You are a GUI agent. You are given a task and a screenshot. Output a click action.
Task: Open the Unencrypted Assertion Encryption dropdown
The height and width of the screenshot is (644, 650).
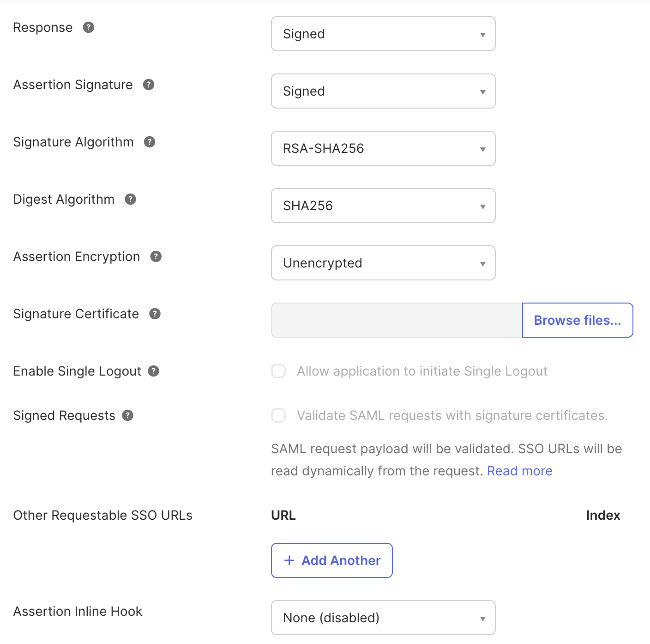tap(383, 263)
